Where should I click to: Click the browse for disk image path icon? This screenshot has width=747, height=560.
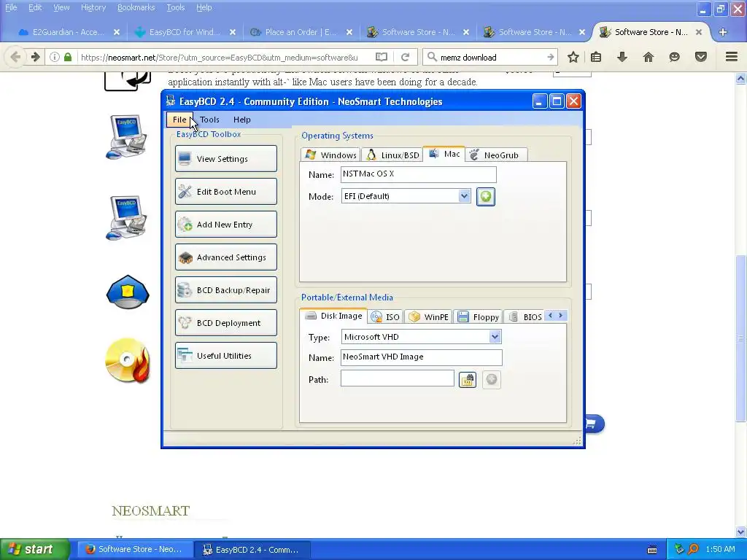[x=468, y=380]
